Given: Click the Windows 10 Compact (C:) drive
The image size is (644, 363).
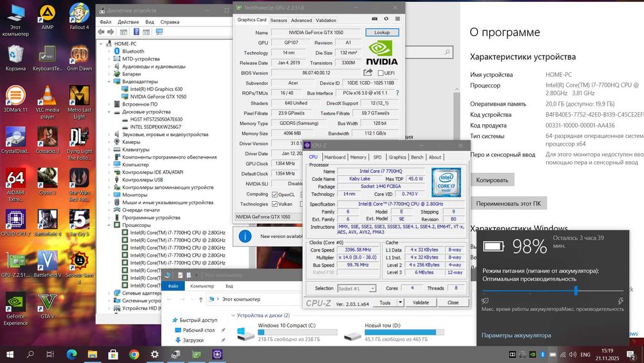Looking at the screenshot, I should point(287,332).
